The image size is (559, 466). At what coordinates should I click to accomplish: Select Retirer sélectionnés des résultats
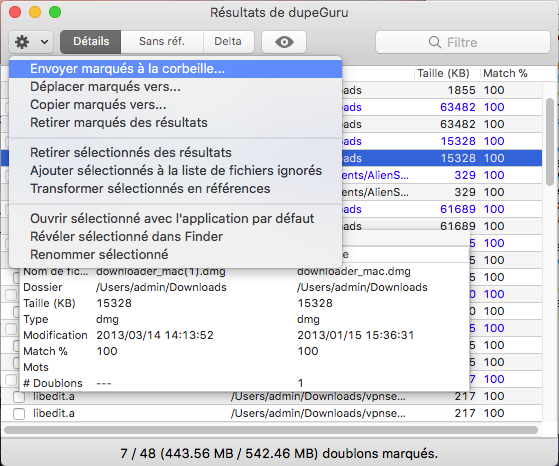[x=175, y=153]
